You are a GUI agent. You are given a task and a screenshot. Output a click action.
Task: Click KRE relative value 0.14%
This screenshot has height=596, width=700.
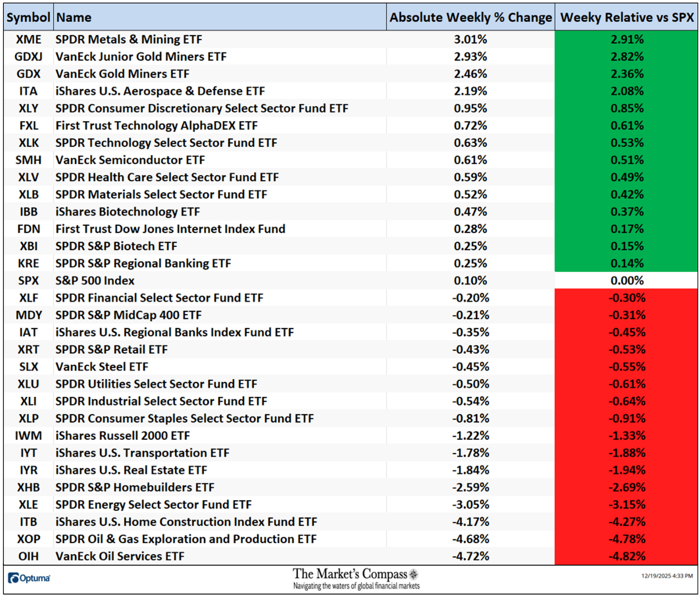pyautogui.click(x=627, y=263)
